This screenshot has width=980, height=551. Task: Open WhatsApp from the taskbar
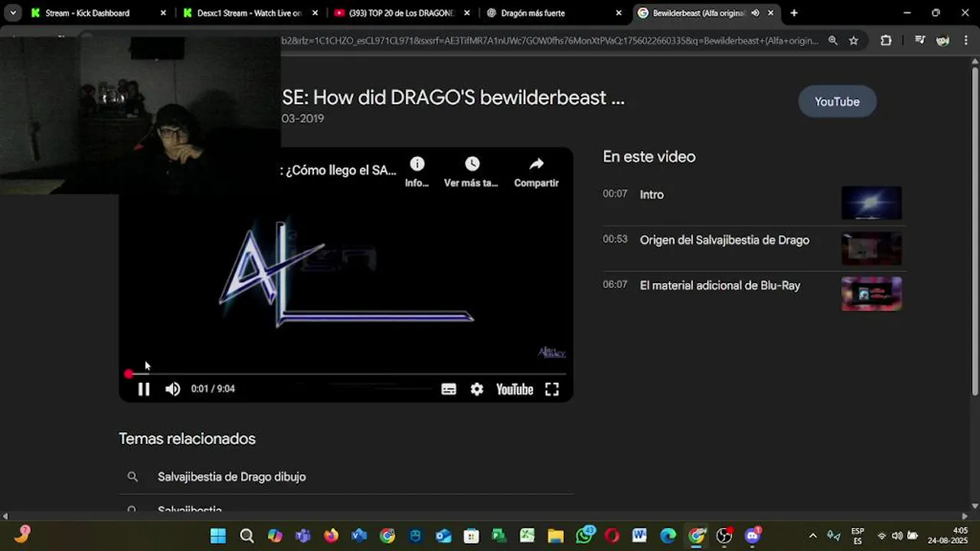point(584,536)
